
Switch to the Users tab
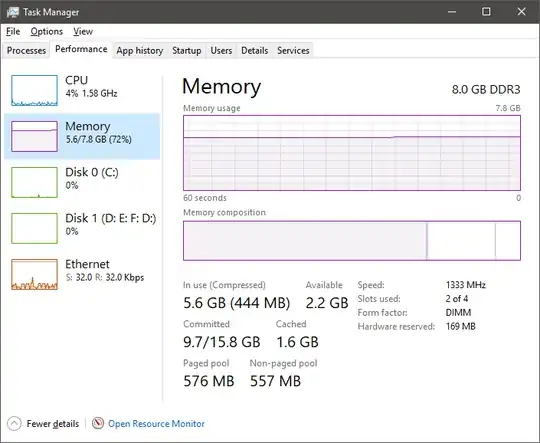(221, 50)
